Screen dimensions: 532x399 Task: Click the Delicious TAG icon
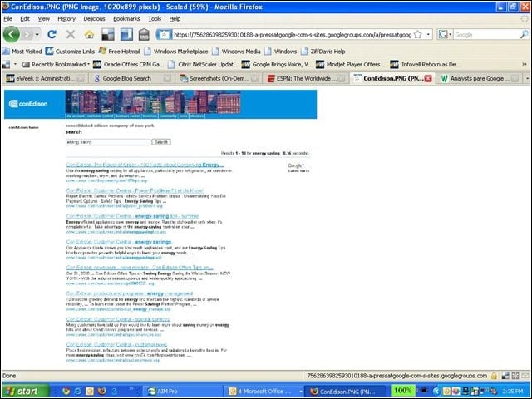pyautogui.click(x=144, y=34)
